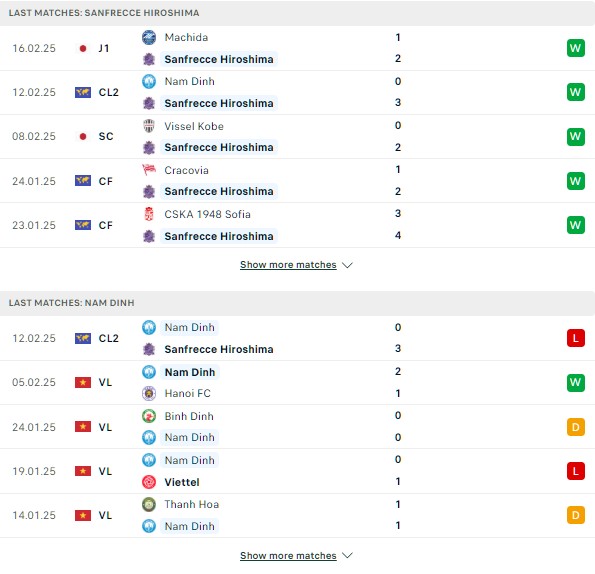Click the W badge for Machida match
The height and width of the screenshot is (574, 595).
pos(576,48)
